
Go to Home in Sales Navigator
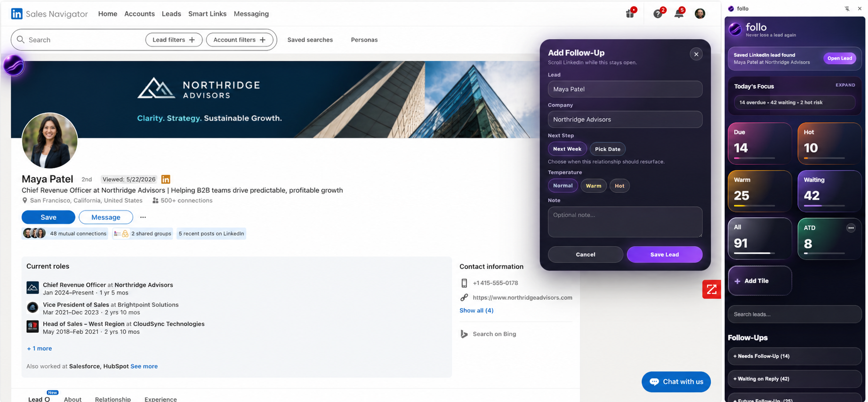(108, 14)
